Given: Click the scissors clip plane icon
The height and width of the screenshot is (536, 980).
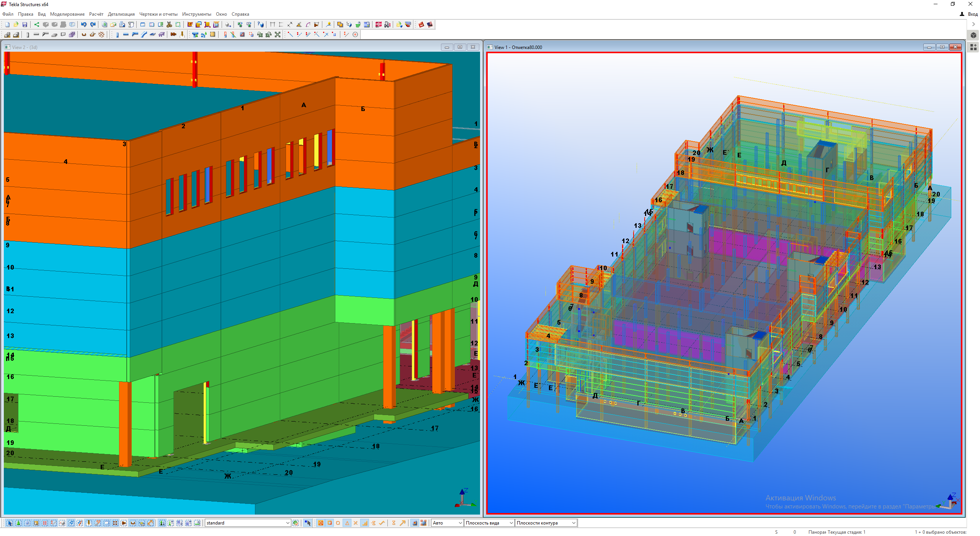Looking at the screenshot, I should pos(169,25).
